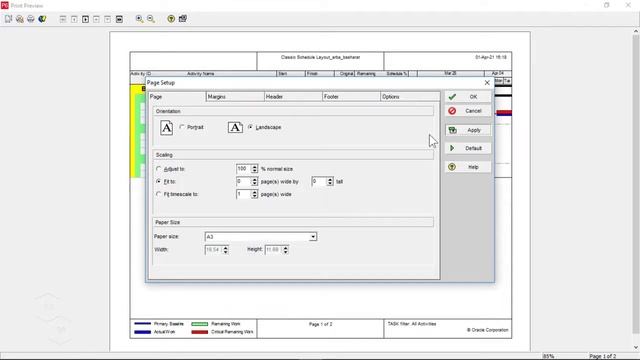This screenshot has width=640, height=360.
Task: Switch to the Page tab
Action: pos(177,97)
